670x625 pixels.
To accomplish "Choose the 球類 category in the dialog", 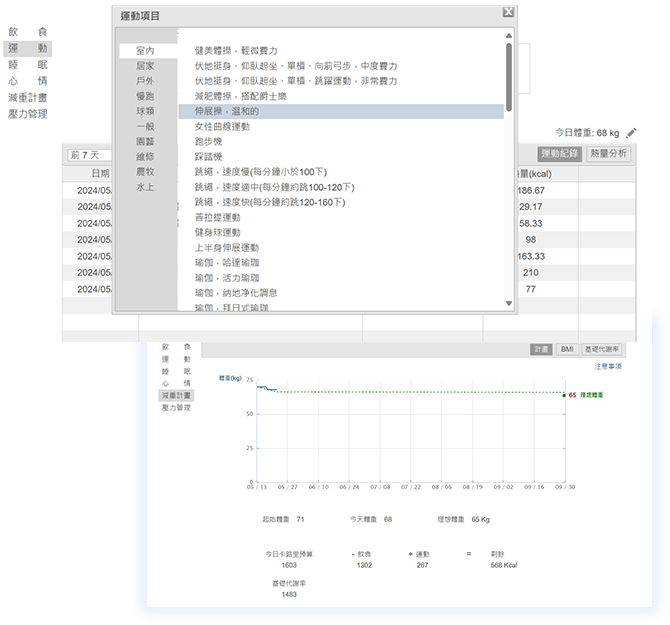I will coord(145,111).
